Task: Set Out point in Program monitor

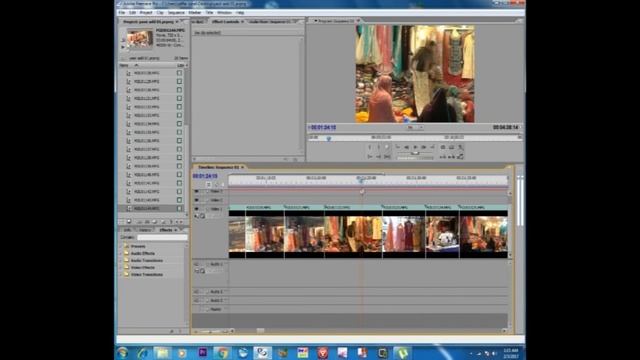Action: [x=378, y=147]
